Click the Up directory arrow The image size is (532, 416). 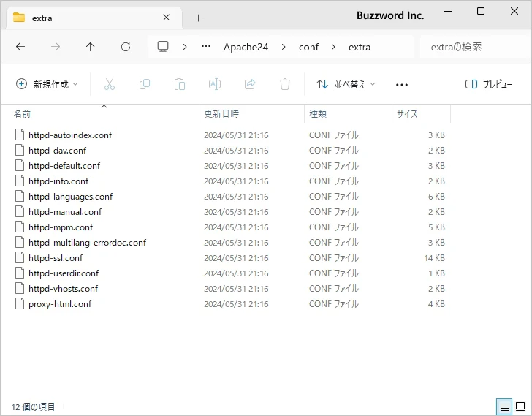coord(91,47)
